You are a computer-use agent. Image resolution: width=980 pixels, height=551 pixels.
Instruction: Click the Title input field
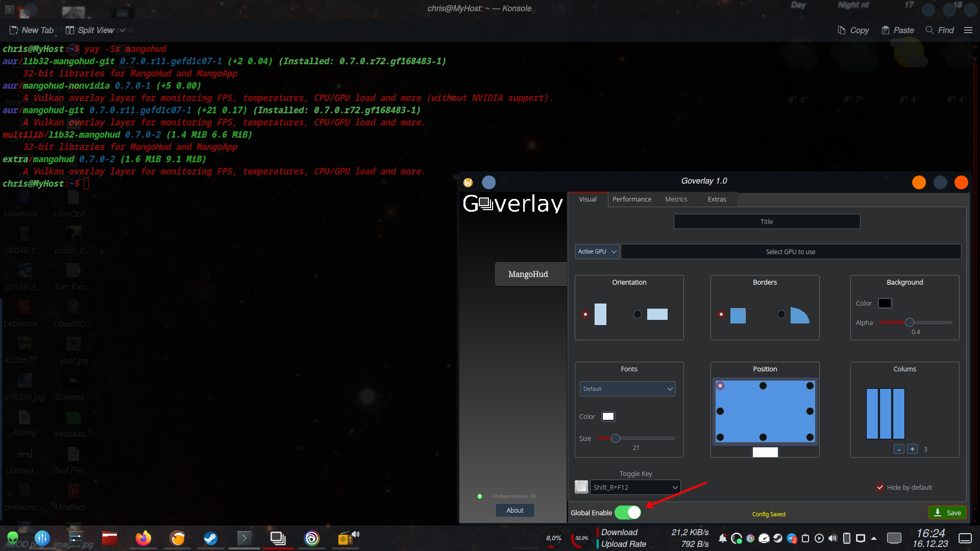[x=766, y=221]
